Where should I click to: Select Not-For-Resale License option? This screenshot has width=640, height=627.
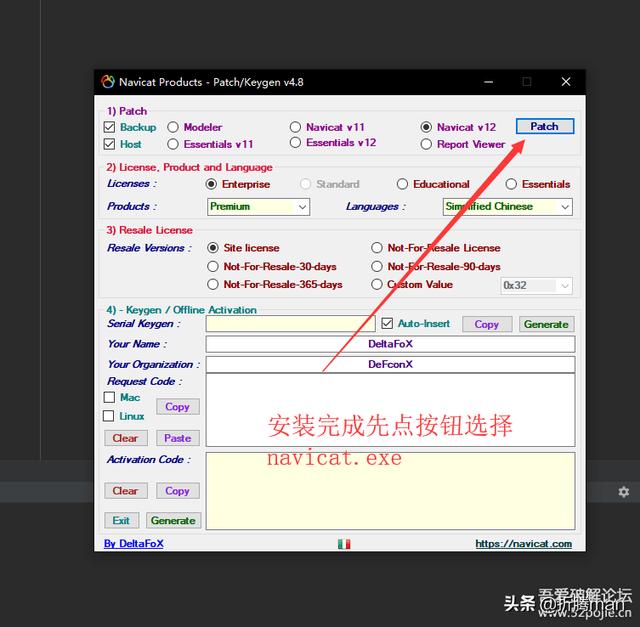pos(377,248)
